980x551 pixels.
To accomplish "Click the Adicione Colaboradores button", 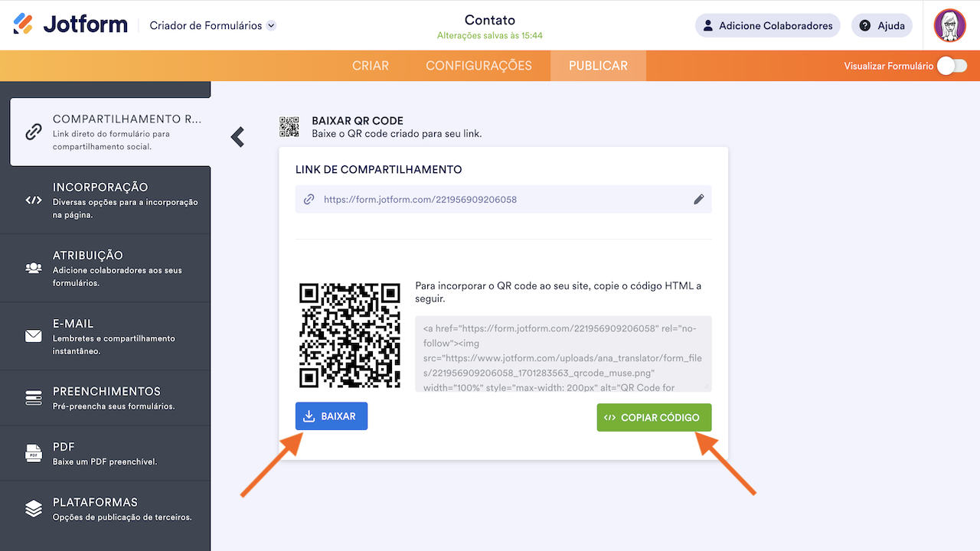I will [767, 25].
